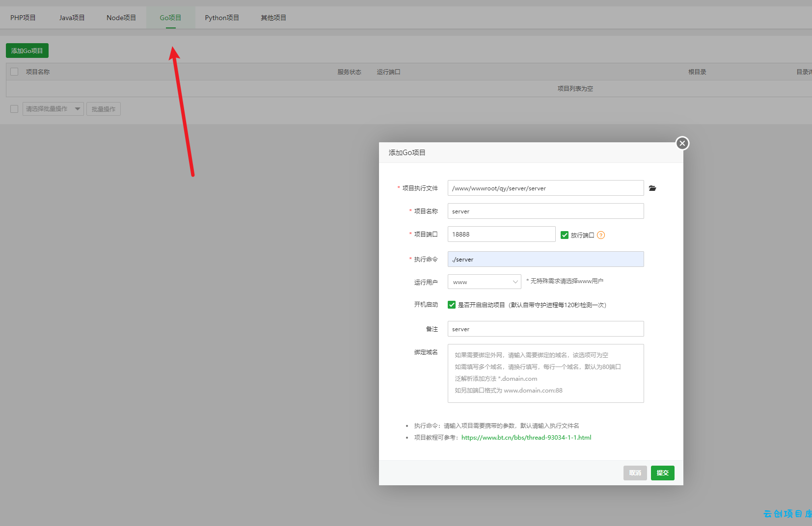Open folder browser for executable file path

pyautogui.click(x=652, y=188)
